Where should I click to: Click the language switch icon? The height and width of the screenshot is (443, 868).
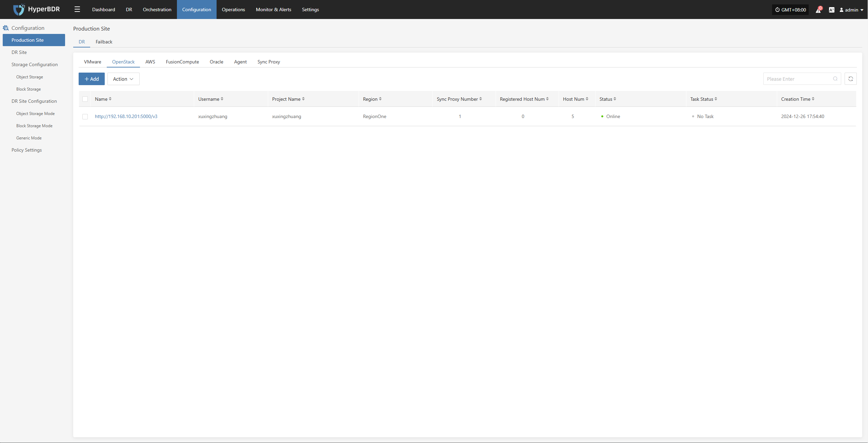tap(832, 10)
